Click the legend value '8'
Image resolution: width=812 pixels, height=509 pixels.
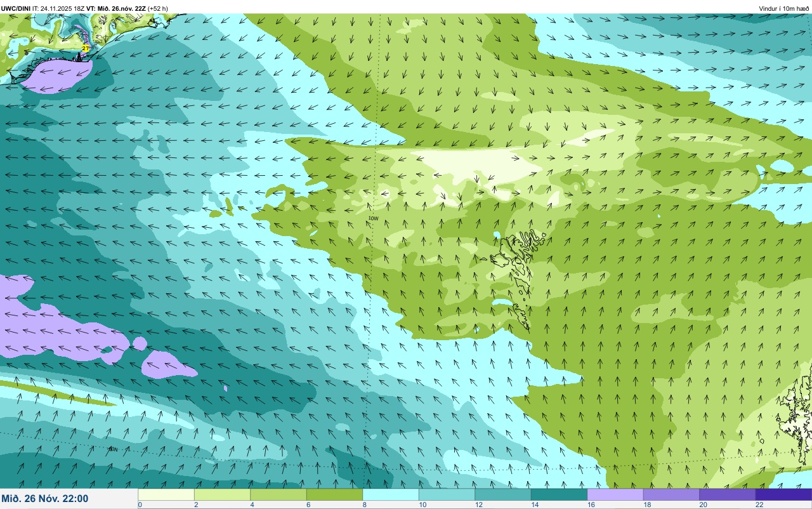[x=364, y=505]
